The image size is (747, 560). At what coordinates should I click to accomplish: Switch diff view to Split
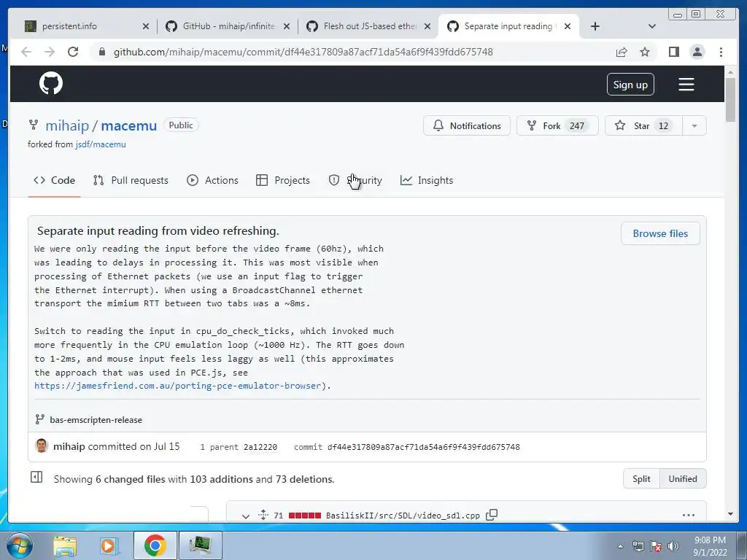coord(641,478)
